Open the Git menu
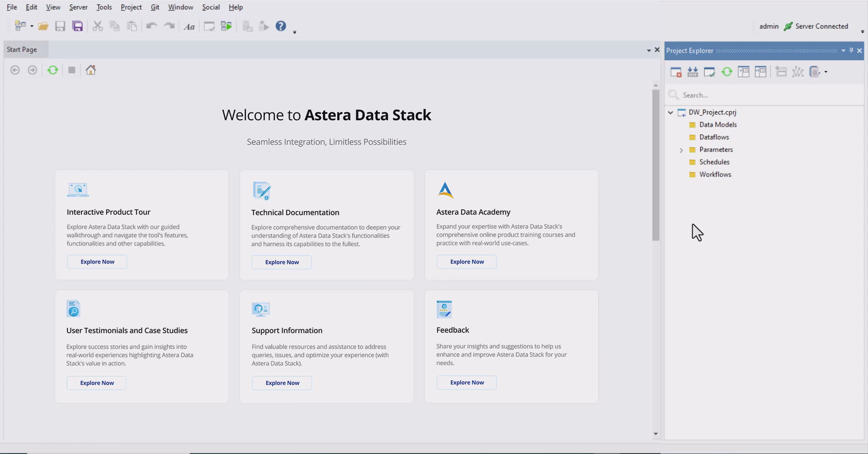The image size is (868, 454). pyautogui.click(x=155, y=7)
